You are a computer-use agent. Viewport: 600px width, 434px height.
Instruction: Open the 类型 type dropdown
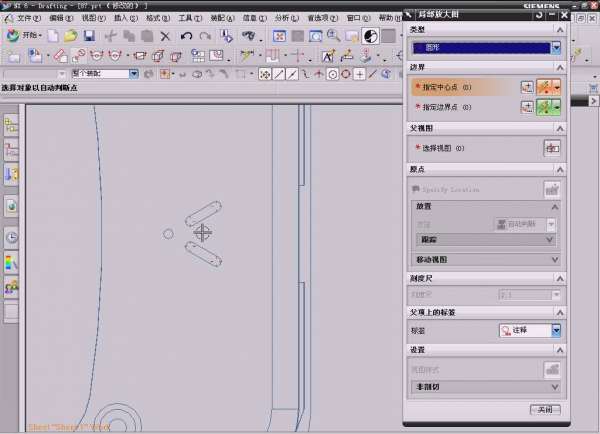[x=557, y=47]
